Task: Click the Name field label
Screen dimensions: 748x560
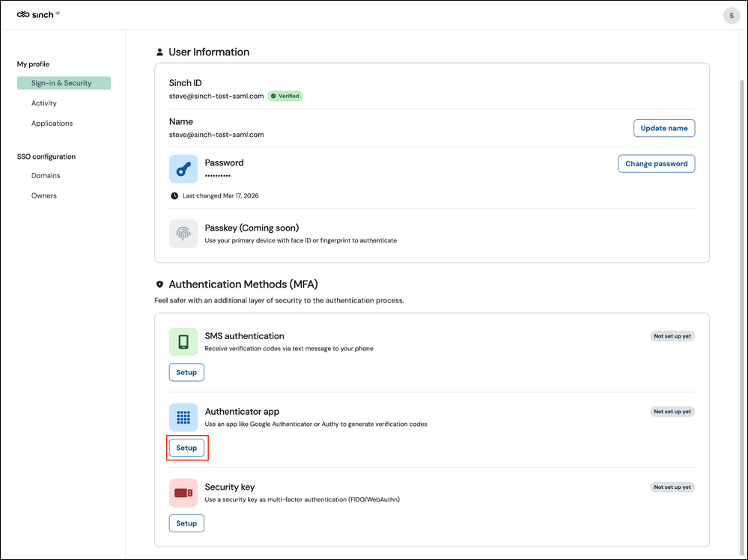Action: coord(180,121)
